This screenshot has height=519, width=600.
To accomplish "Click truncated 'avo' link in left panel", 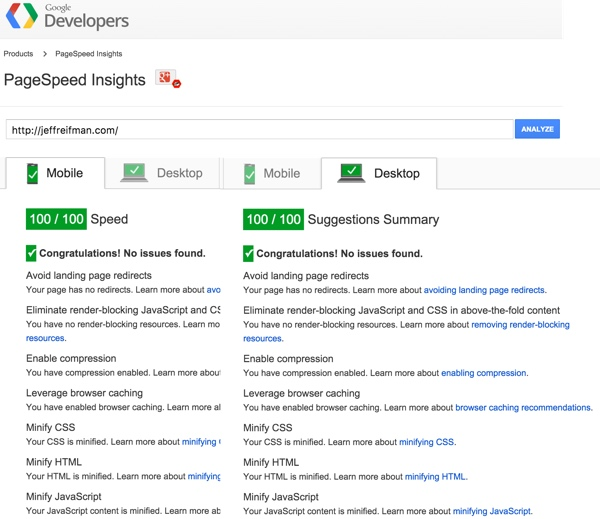I will [214, 290].
